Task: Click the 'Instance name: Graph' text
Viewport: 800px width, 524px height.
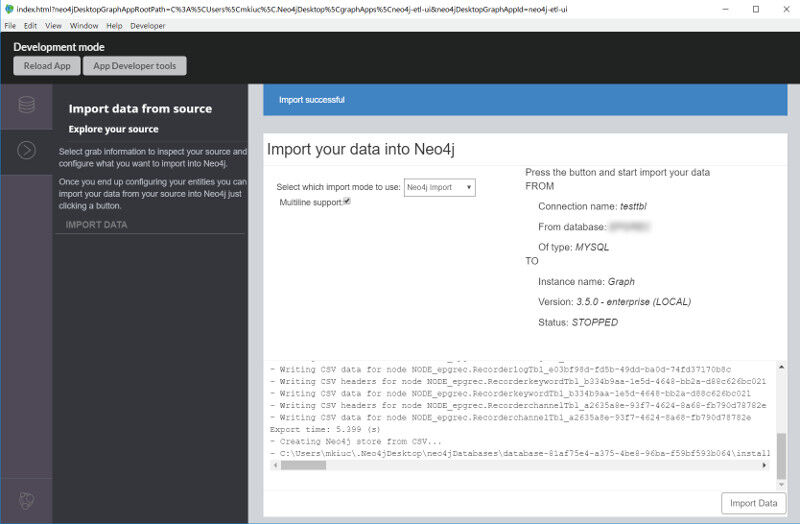Action: (x=586, y=282)
